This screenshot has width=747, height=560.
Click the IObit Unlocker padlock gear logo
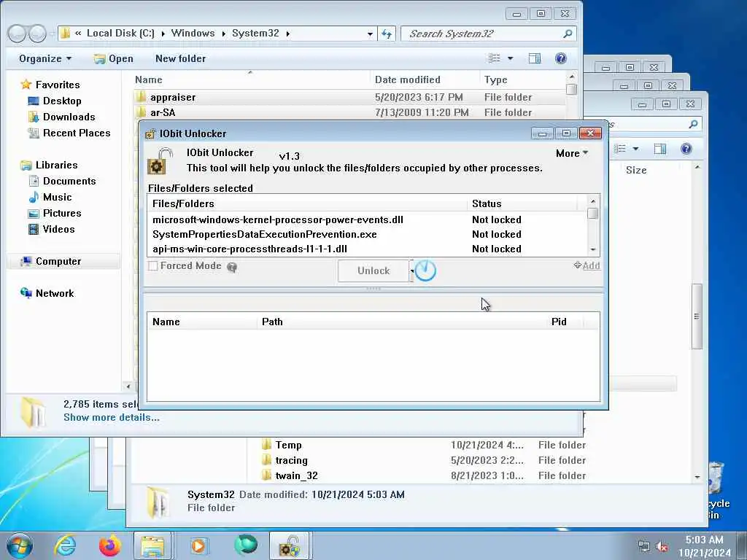pyautogui.click(x=159, y=161)
